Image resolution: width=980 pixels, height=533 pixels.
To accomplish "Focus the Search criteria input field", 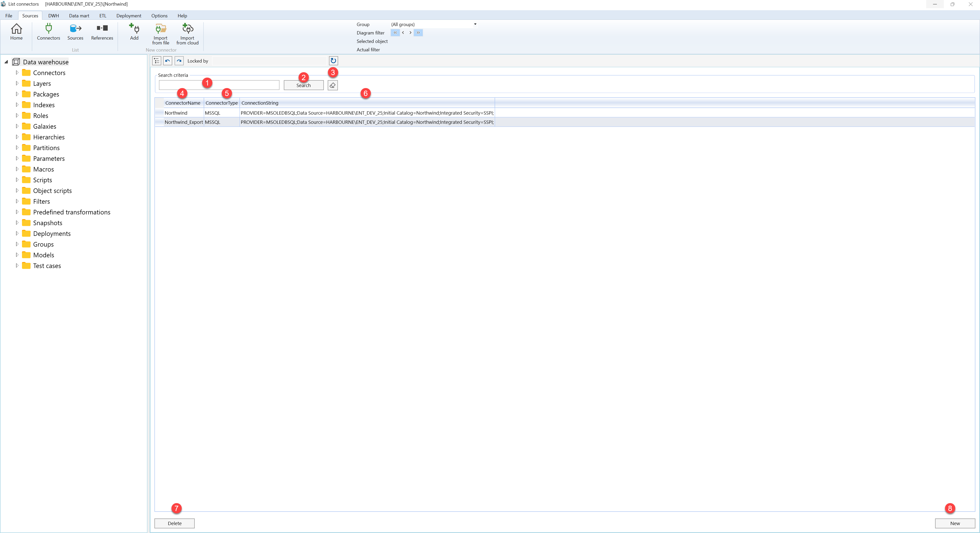I will [219, 85].
